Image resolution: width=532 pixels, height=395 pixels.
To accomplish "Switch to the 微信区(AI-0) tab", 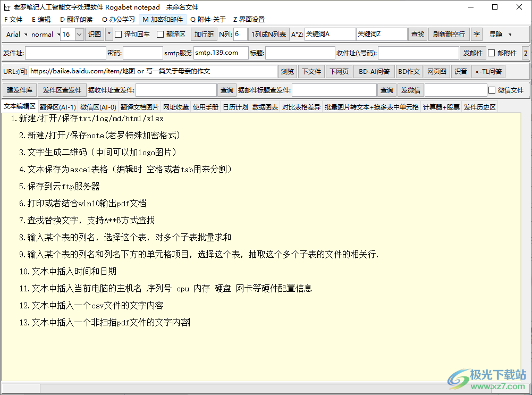I will [x=98, y=107].
